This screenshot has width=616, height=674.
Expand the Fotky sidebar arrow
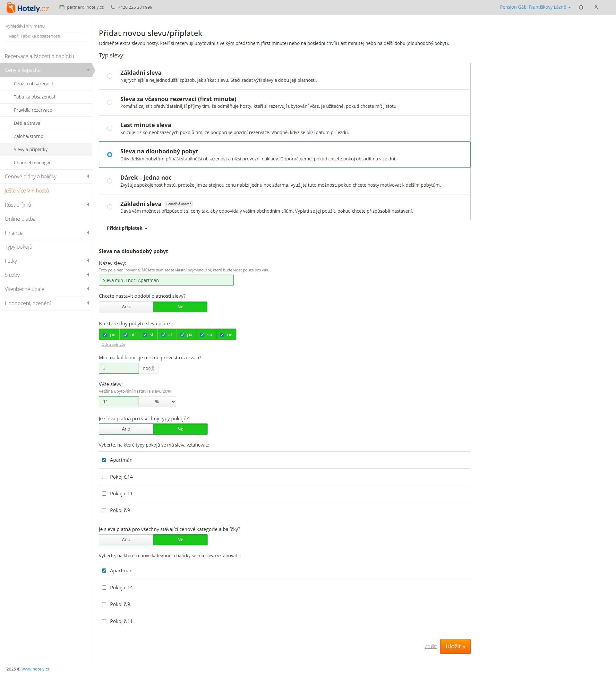tap(88, 261)
